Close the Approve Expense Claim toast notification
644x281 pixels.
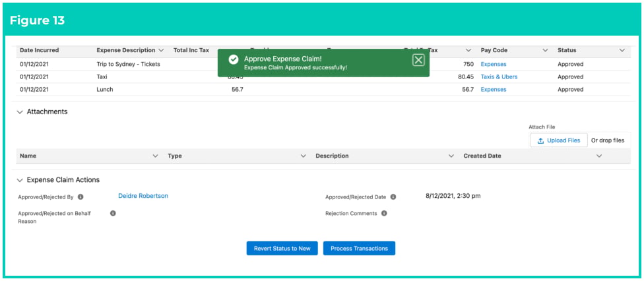tap(418, 61)
